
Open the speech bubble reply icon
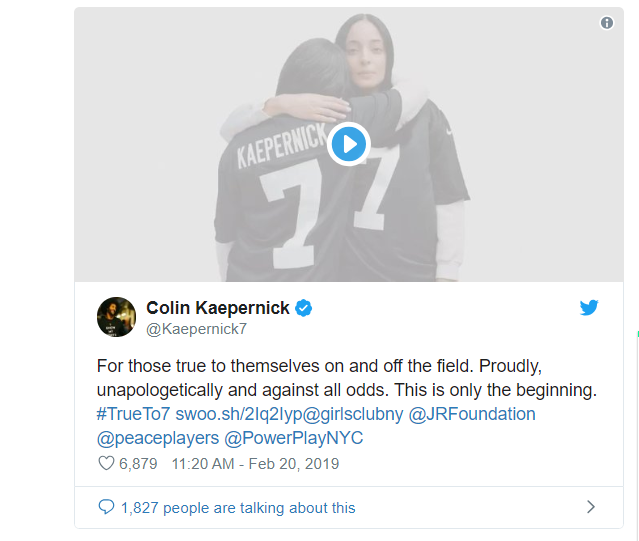coord(106,507)
